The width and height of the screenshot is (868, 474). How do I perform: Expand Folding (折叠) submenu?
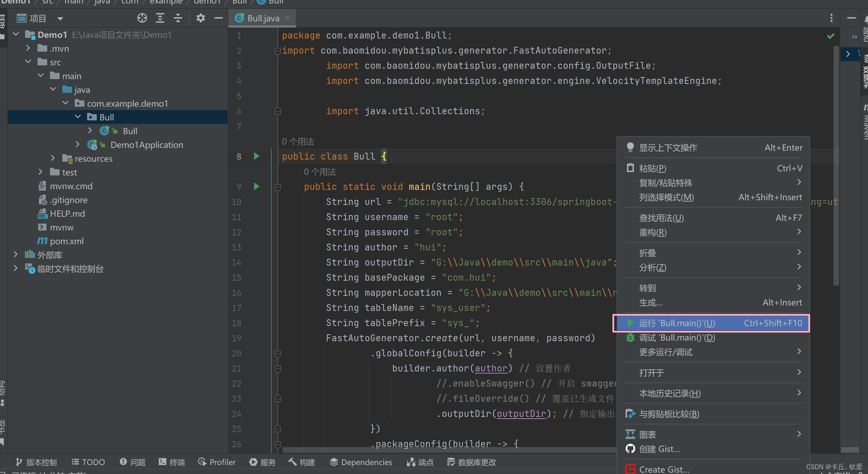coord(713,253)
